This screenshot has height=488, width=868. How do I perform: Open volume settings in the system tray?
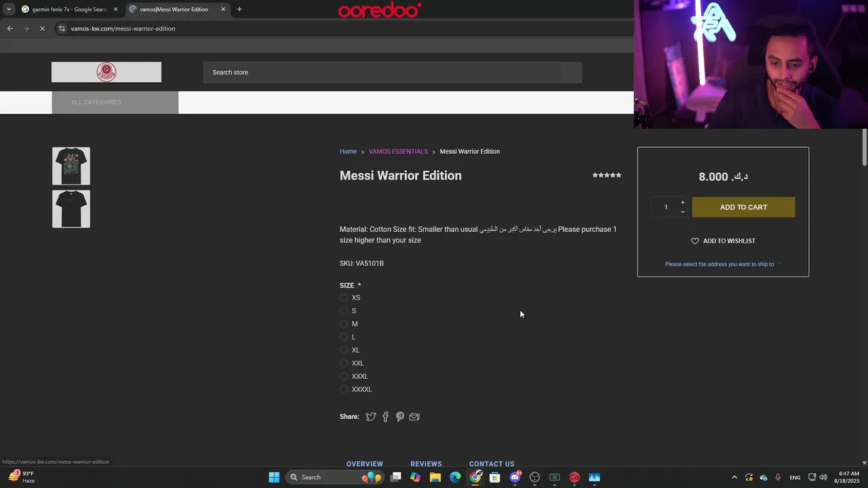(x=823, y=477)
